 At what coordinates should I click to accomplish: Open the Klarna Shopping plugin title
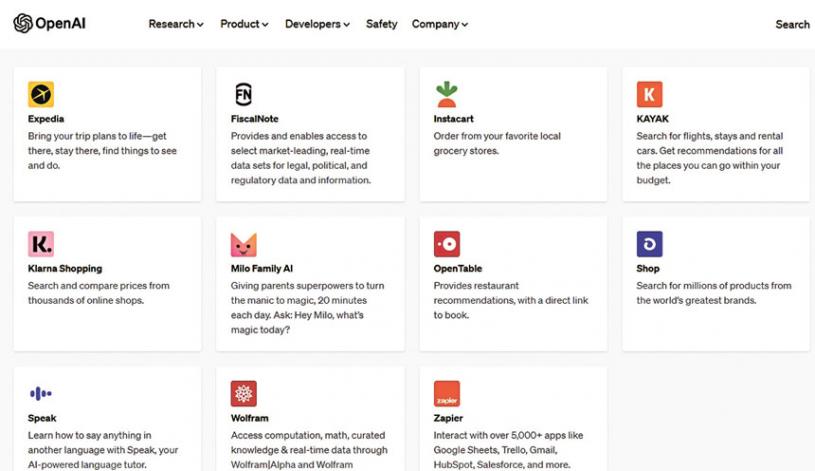pos(65,269)
